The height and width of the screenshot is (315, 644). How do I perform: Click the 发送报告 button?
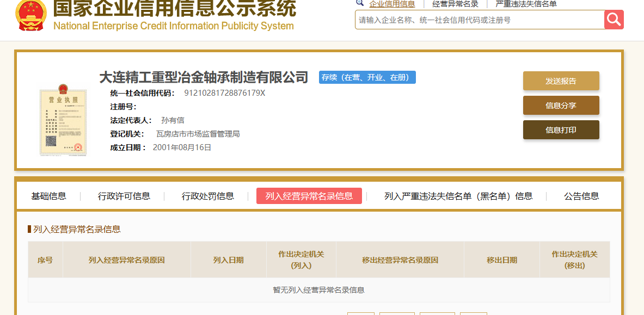561,81
